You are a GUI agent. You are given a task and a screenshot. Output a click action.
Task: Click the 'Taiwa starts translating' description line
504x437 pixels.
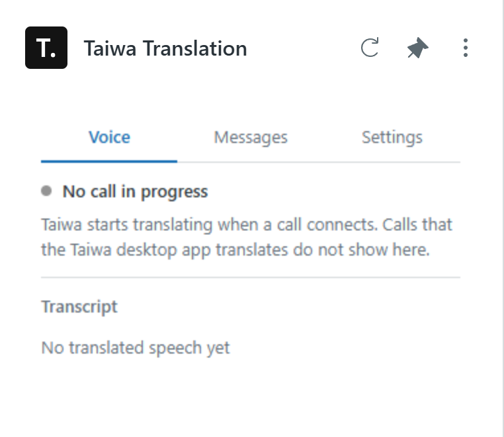point(247,224)
